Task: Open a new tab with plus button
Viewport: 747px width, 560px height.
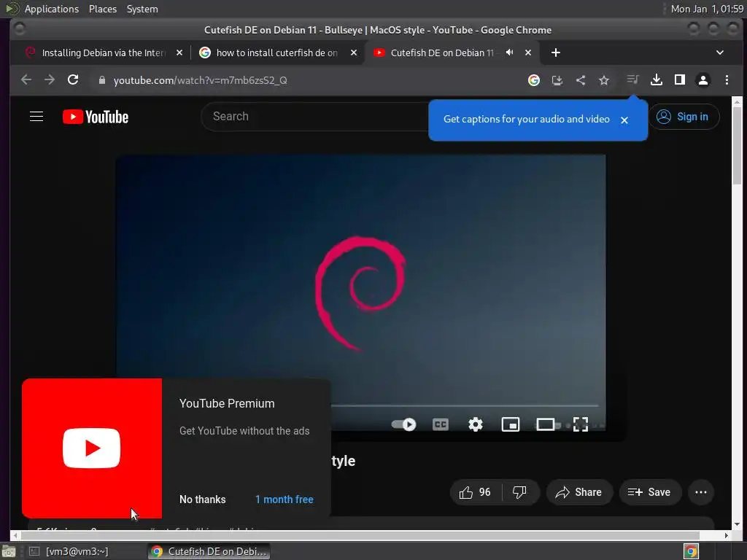Action: click(x=555, y=52)
